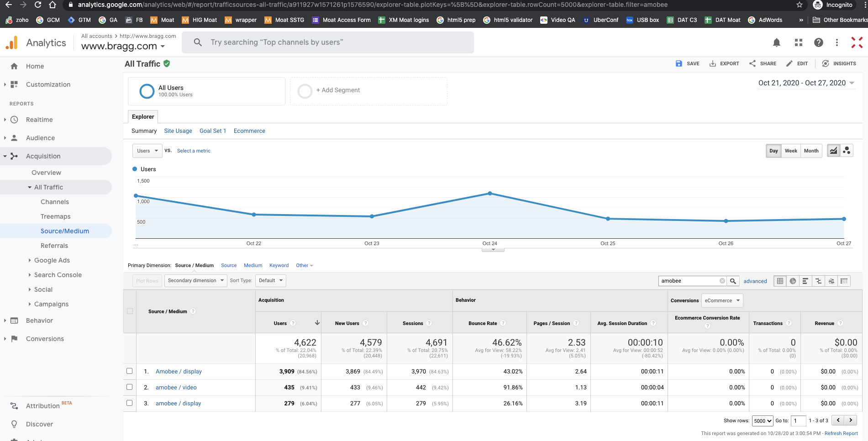Screen dimensions: 868x441
Task: Go to next page of table rows
Action: tap(851, 420)
